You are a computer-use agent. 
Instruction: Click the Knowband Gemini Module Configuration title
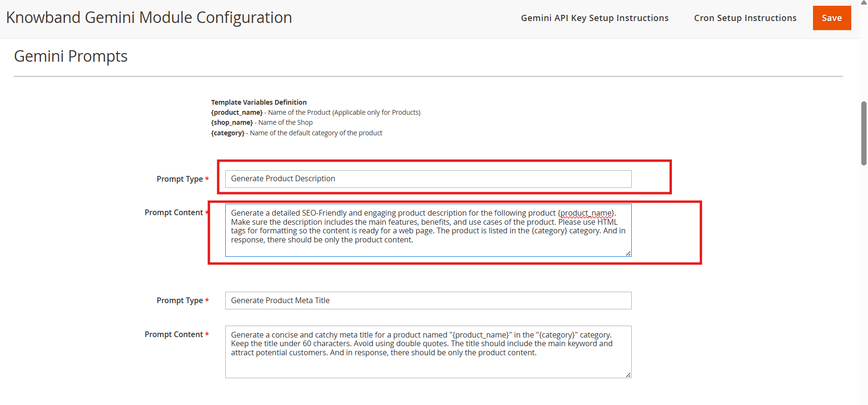(x=149, y=18)
